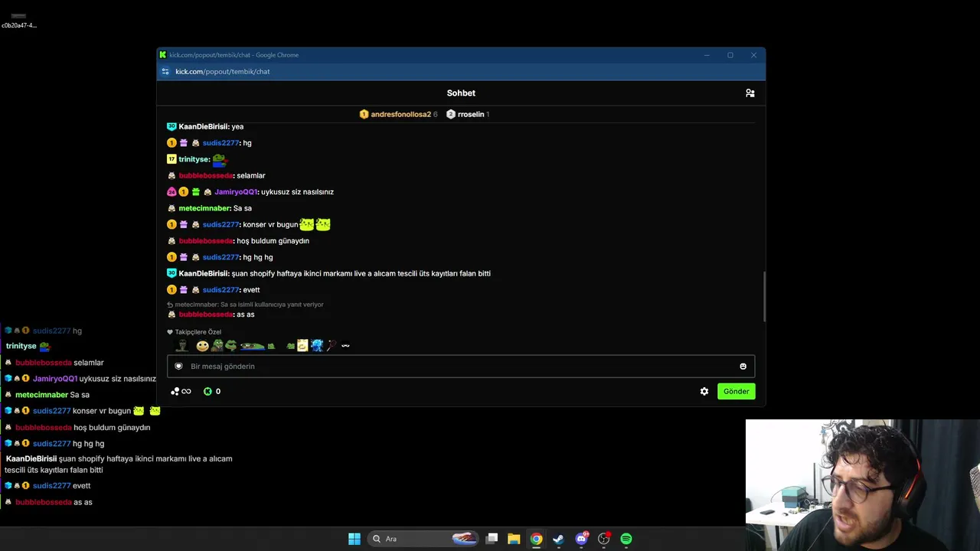Insert the blue sparkle emote

pyautogui.click(x=317, y=346)
